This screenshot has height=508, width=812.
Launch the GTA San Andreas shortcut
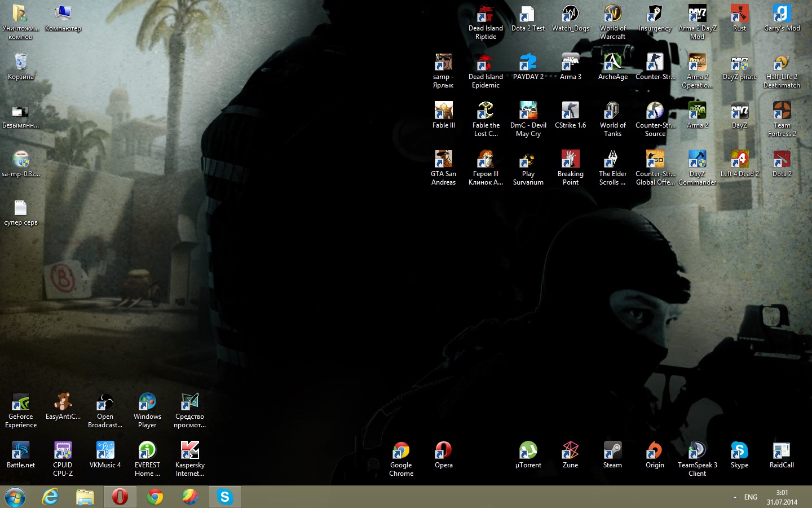point(443,168)
